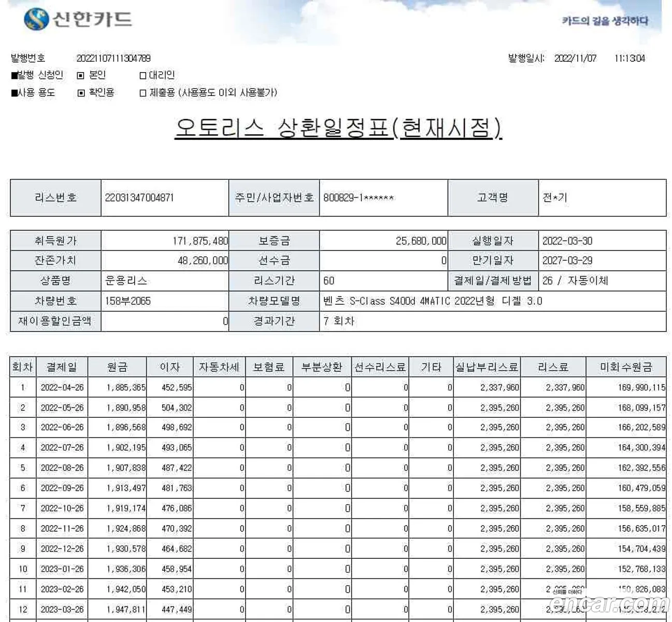Select payment date 2022-10-26
This screenshot has height=622, width=672.
tap(62, 508)
